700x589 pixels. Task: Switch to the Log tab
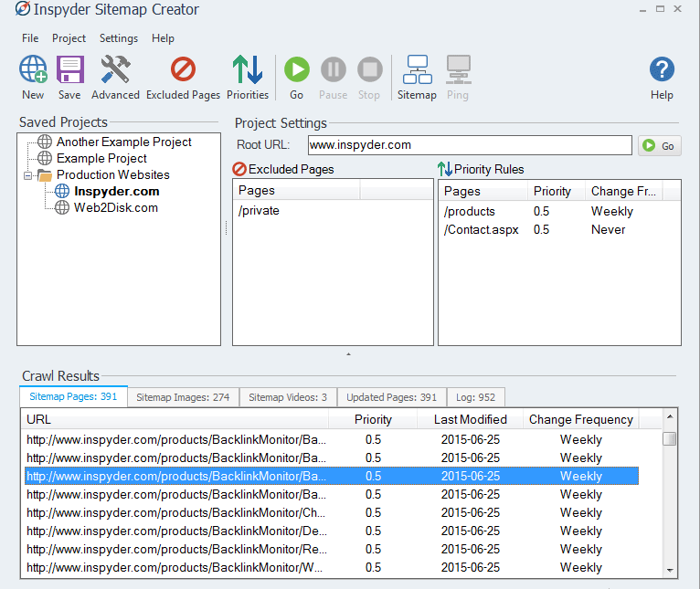coord(475,397)
